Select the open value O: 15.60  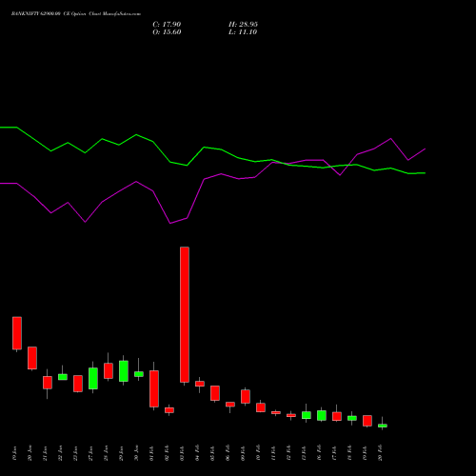[167, 32]
